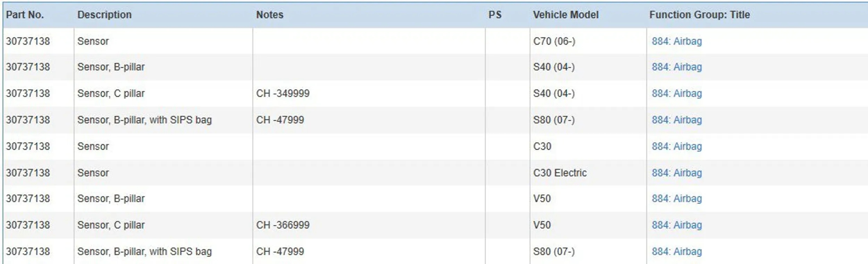The height and width of the screenshot is (264, 868).
Task: Open the 884: Airbag link for C30 Electric
Action: tap(676, 173)
